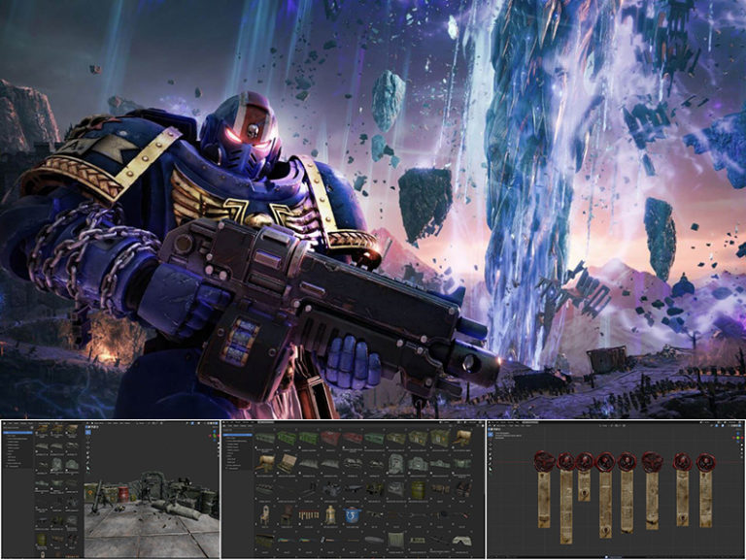Viewport: 746px width, 560px height.
Task: Pick the white tarp thumbnail in last row
Action: pos(462,541)
